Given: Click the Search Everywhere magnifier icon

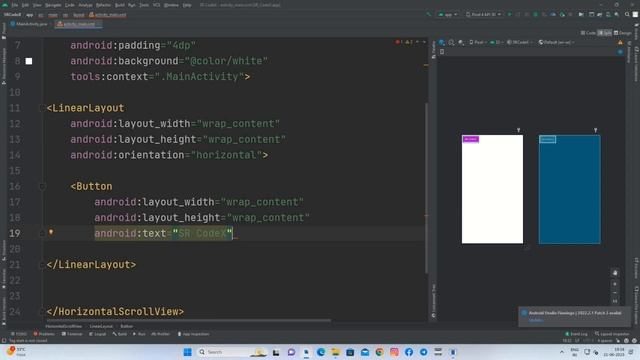Looking at the screenshot, I should (x=627, y=15).
